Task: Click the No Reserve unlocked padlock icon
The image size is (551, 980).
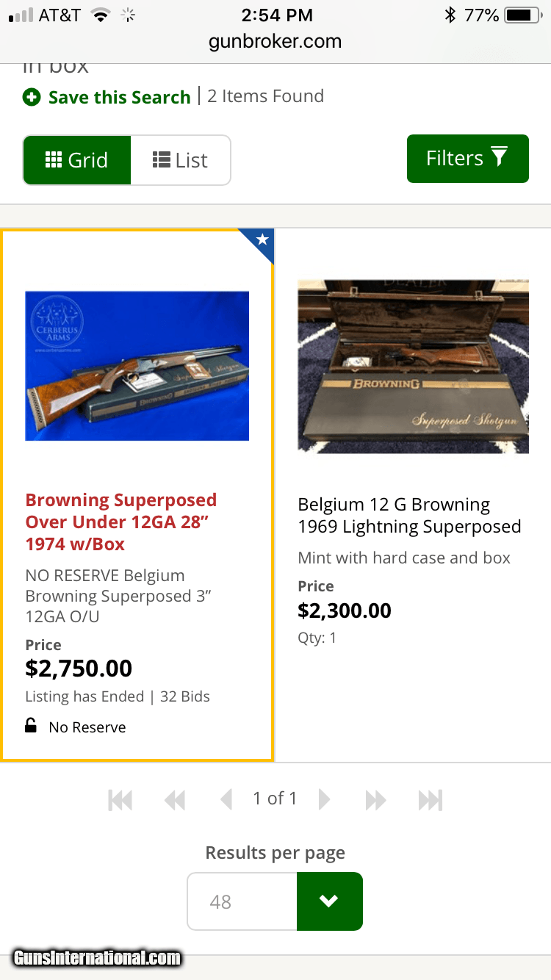Action: point(31,727)
